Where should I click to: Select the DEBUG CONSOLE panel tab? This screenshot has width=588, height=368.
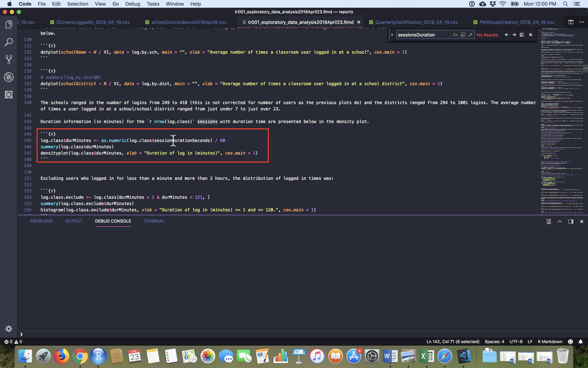[113, 221]
